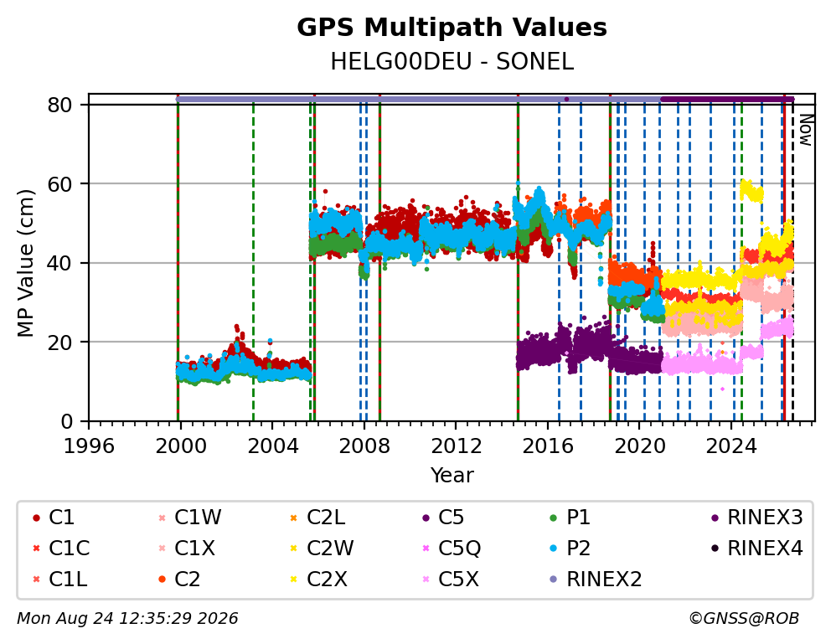The width and height of the screenshot is (831, 644).
Task: Select the C5 purple legend entry
Action: [x=443, y=518]
